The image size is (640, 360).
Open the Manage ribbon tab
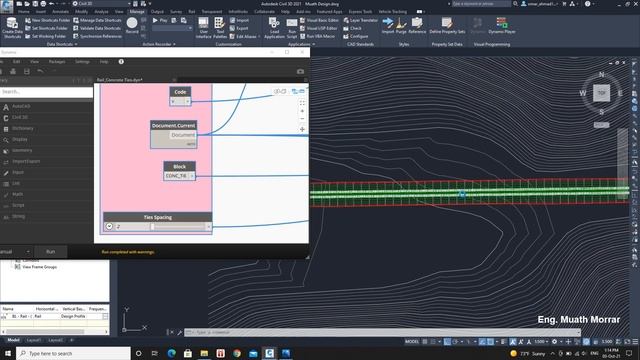click(x=137, y=11)
